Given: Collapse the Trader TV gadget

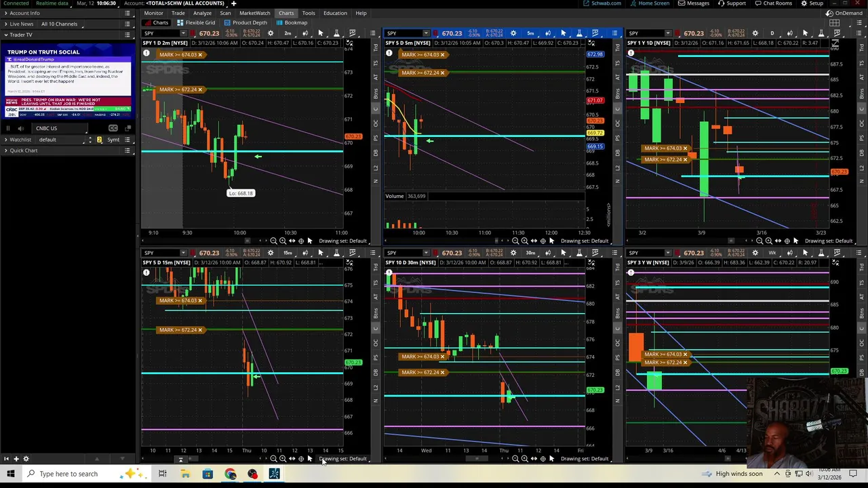Looking at the screenshot, I should (x=5, y=35).
